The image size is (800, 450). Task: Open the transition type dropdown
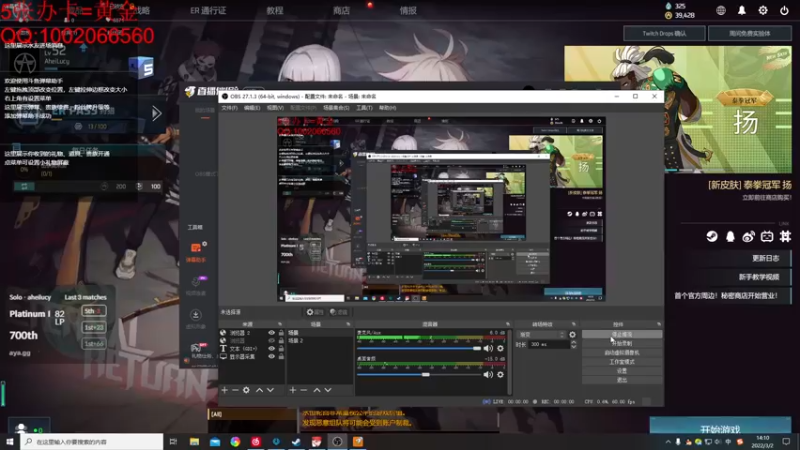(541, 335)
